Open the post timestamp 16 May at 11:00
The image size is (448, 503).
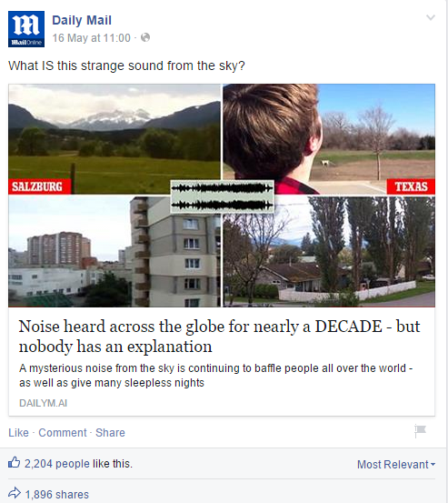[92, 38]
